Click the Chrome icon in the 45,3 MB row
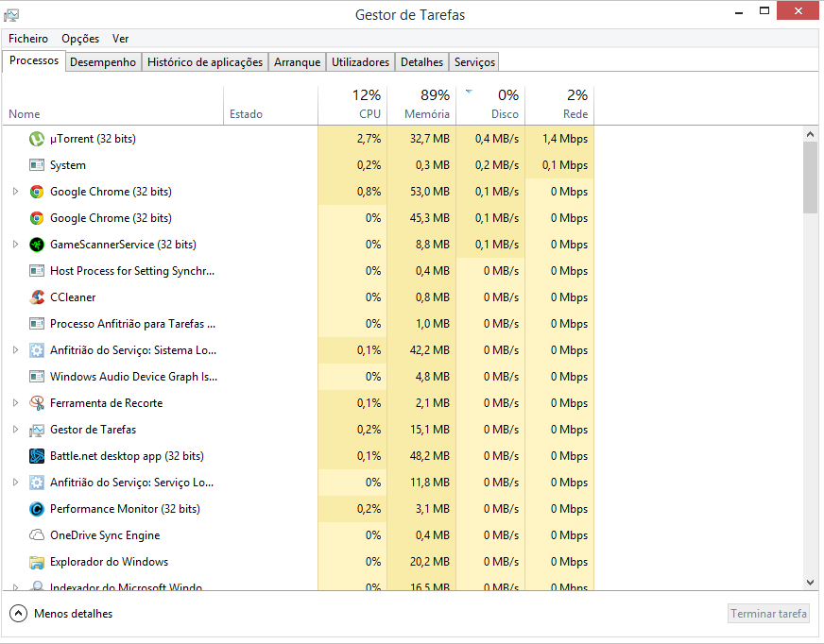Viewport: 824px width, 644px height. point(36,218)
